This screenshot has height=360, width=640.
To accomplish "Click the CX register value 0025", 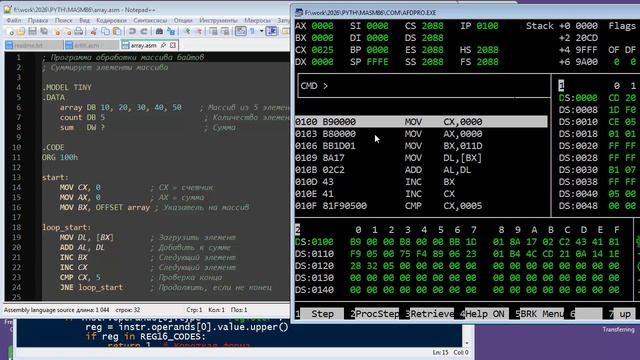I will 322,50.
